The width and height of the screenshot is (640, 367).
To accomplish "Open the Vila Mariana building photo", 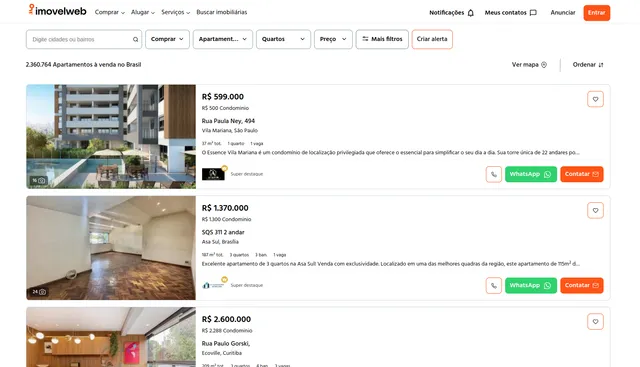I will click(111, 137).
